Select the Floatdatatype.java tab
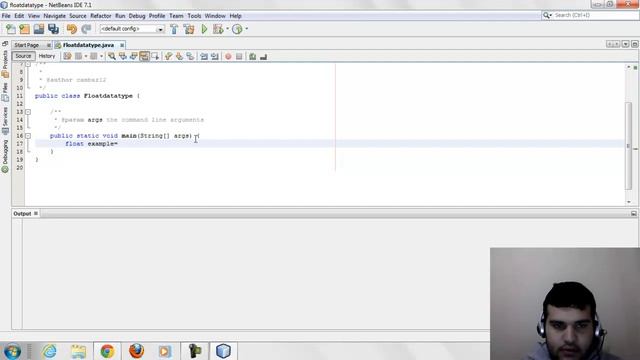640x360 pixels. pos(89,45)
